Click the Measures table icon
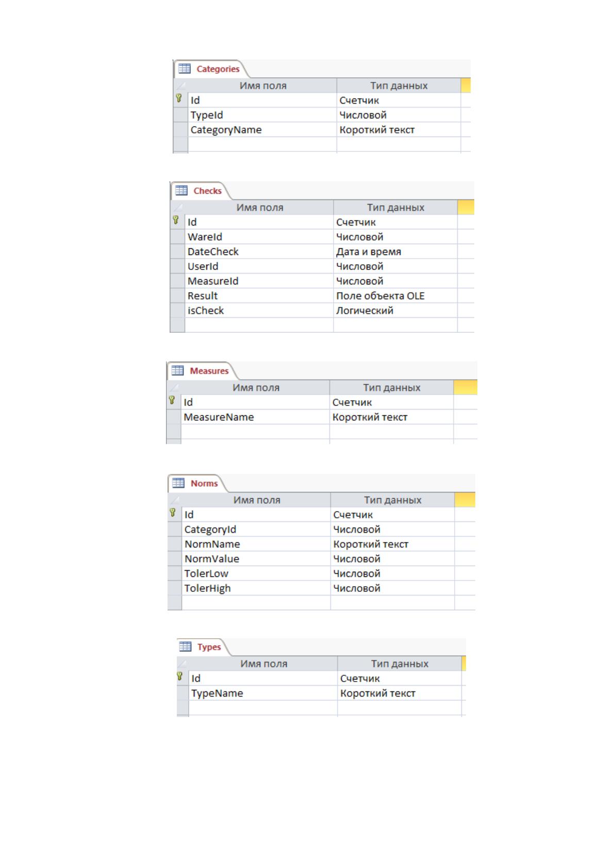614x868 pixels. point(178,370)
